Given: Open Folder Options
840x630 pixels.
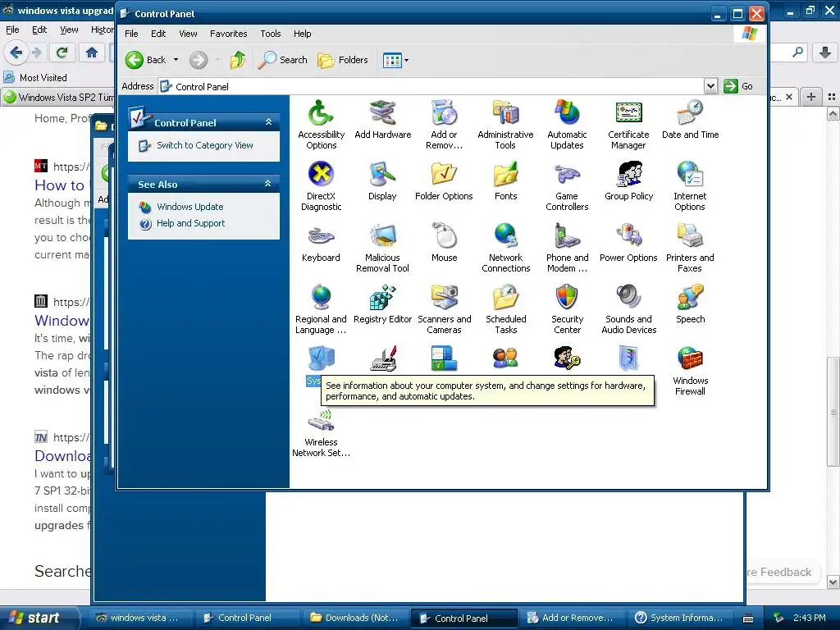Looking at the screenshot, I should pos(444,181).
